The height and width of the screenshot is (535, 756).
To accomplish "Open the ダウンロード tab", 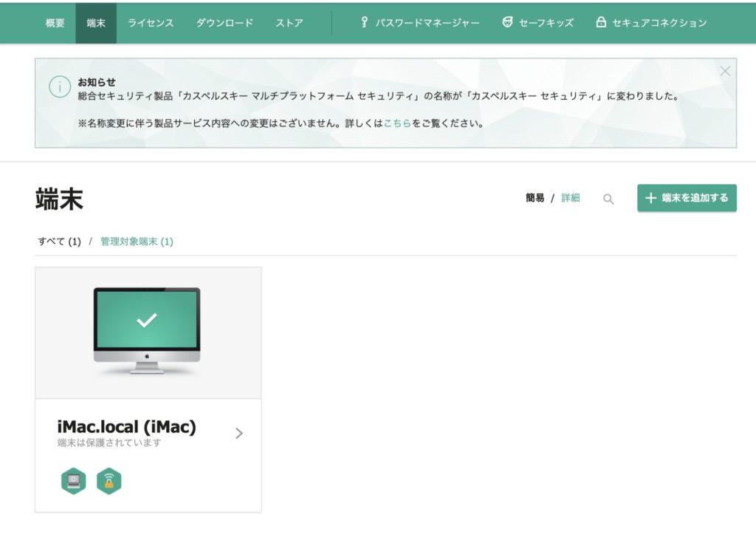I will 224,23.
